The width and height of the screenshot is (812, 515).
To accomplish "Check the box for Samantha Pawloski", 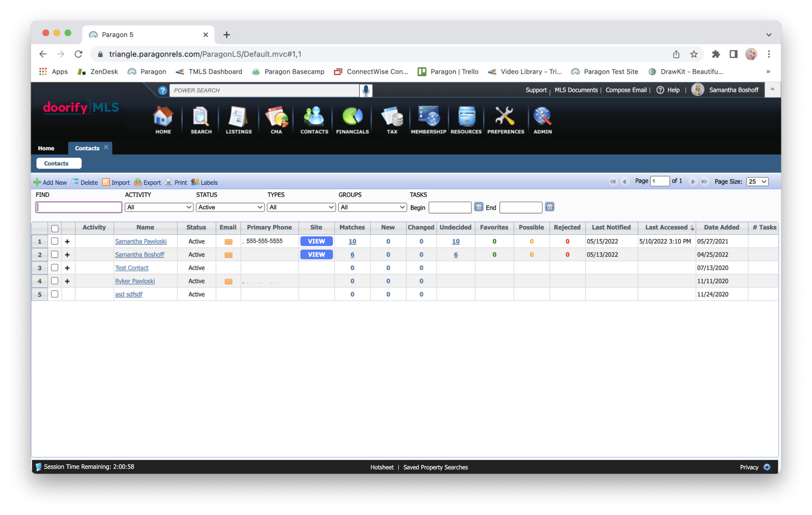I will [55, 241].
